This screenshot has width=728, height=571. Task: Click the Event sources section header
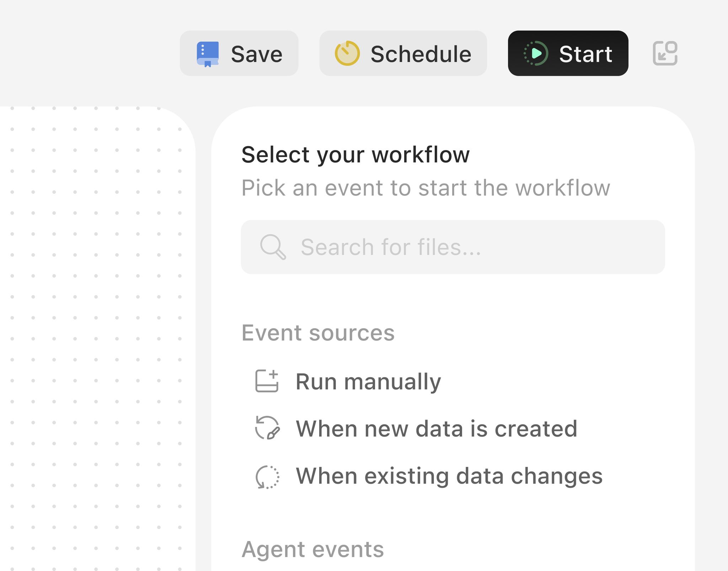[318, 333]
